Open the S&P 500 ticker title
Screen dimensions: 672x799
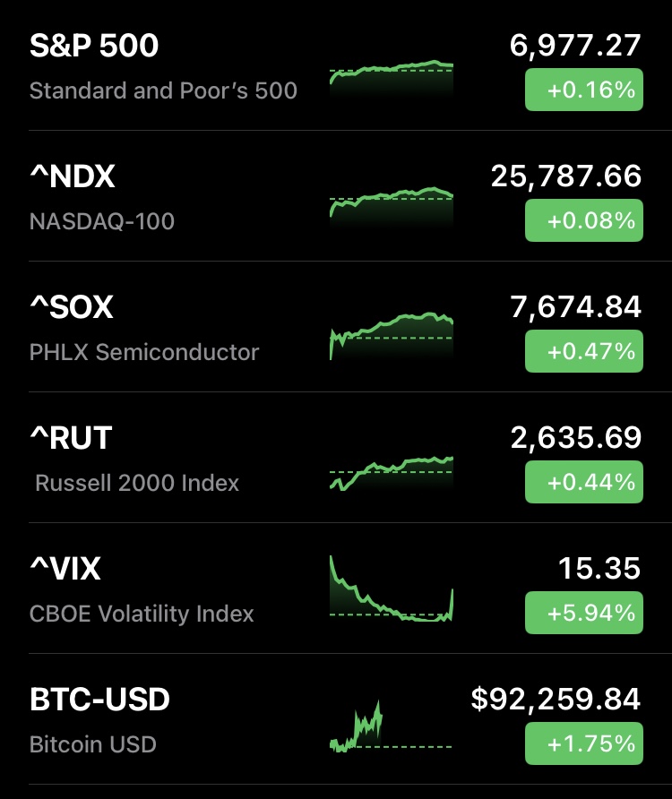pyautogui.click(x=94, y=47)
